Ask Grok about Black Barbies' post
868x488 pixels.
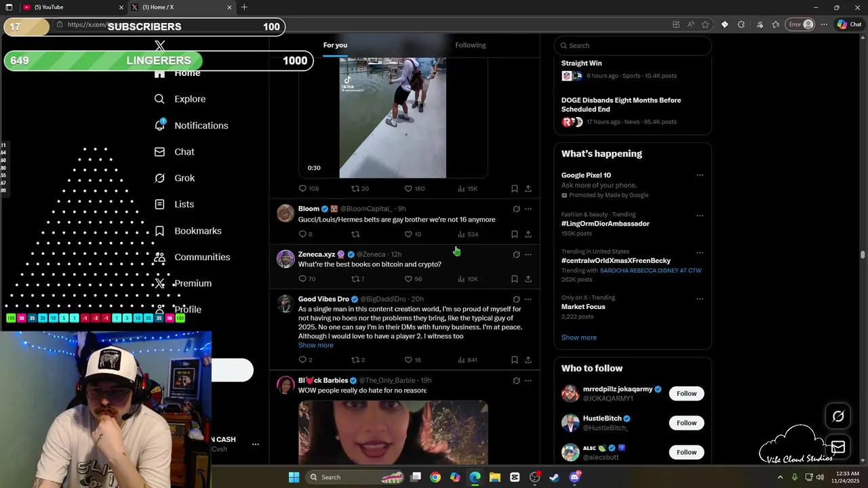516,380
